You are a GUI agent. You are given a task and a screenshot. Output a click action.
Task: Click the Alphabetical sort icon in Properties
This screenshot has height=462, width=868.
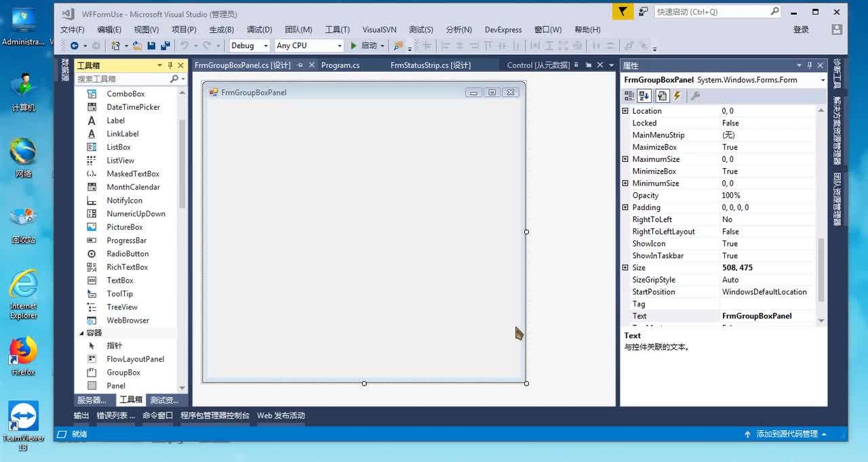click(x=644, y=96)
